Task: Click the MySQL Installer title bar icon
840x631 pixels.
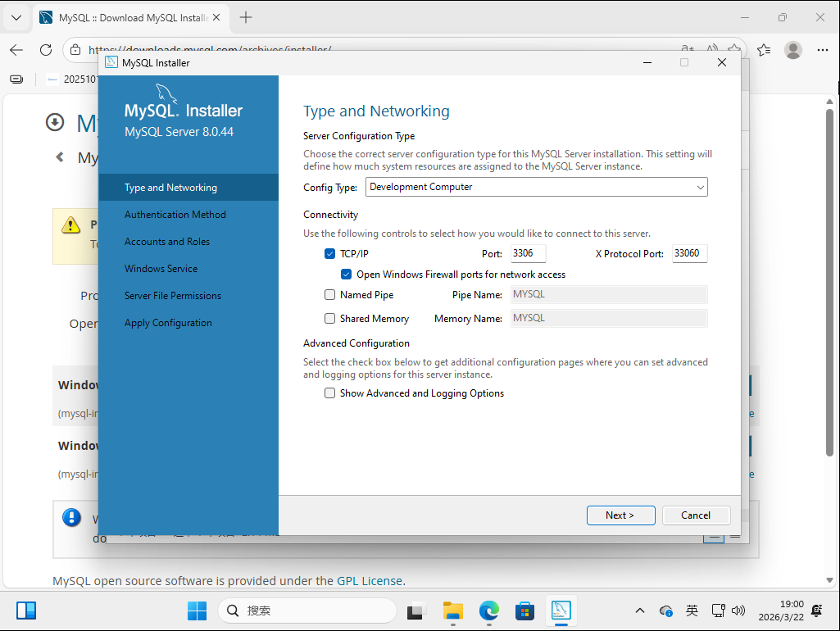Action: coord(111,62)
